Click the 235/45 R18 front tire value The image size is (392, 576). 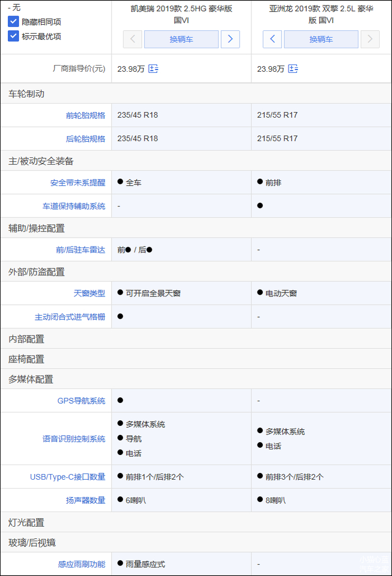click(138, 115)
